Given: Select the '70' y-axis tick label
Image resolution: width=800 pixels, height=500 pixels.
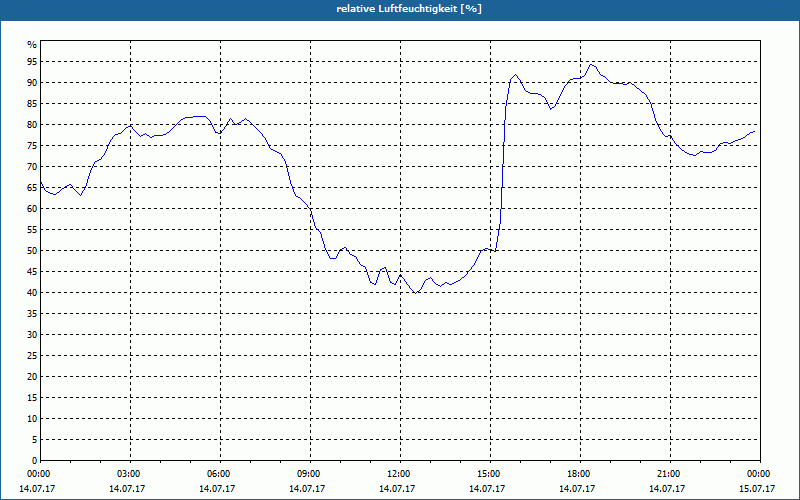Looking at the screenshot, I should coord(32,167).
